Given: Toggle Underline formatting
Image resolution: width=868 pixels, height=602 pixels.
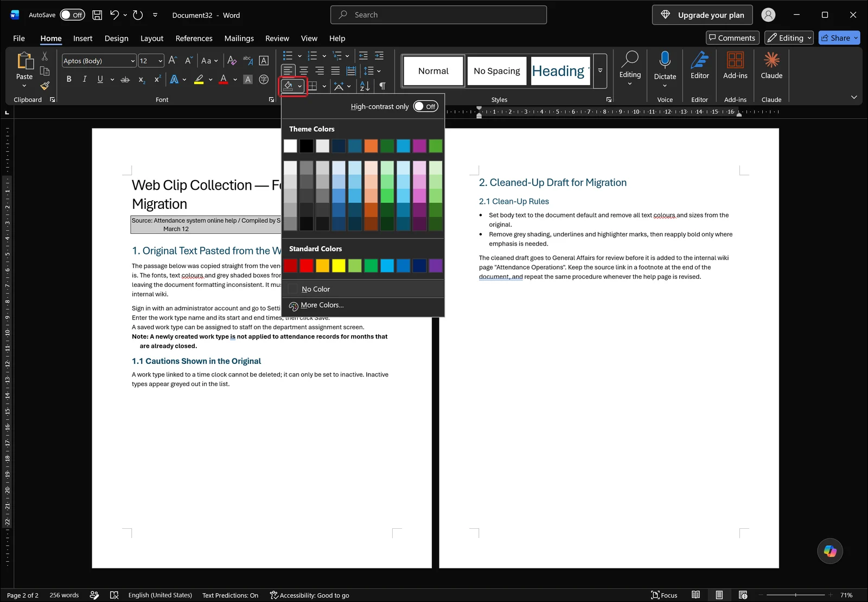Looking at the screenshot, I should pyautogui.click(x=100, y=79).
